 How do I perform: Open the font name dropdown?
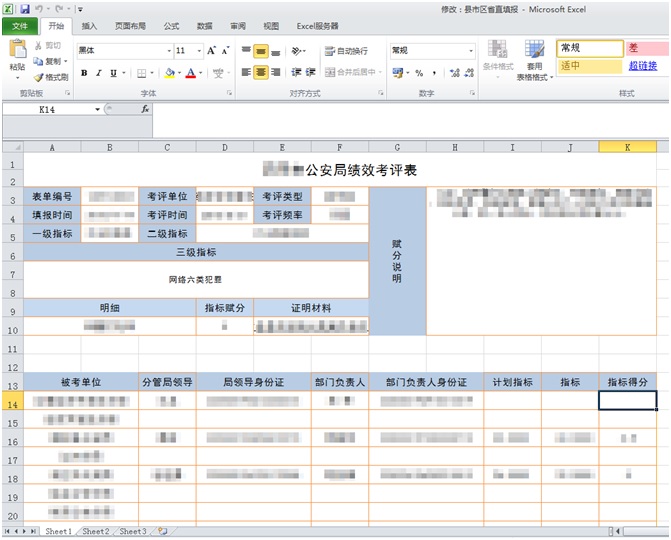point(168,50)
